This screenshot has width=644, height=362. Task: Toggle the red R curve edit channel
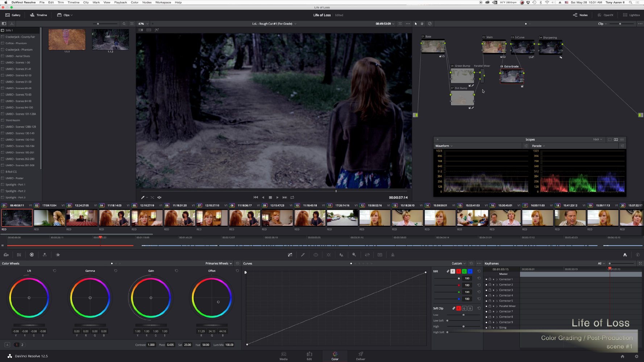tap(458, 271)
